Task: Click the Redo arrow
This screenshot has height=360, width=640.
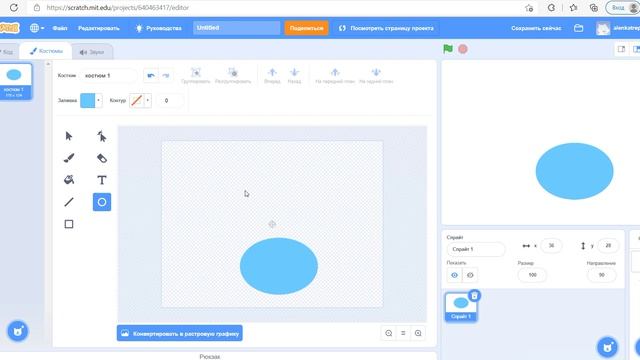Action: (x=165, y=76)
